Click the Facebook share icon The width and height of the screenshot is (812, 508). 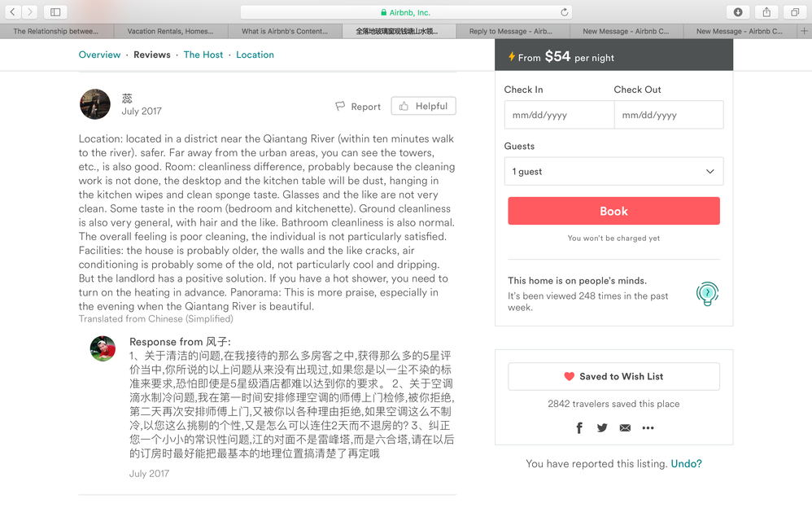point(579,428)
